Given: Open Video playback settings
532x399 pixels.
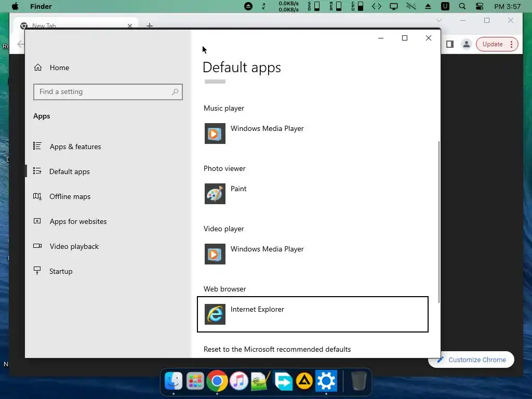Looking at the screenshot, I should click(x=74, y=246).
